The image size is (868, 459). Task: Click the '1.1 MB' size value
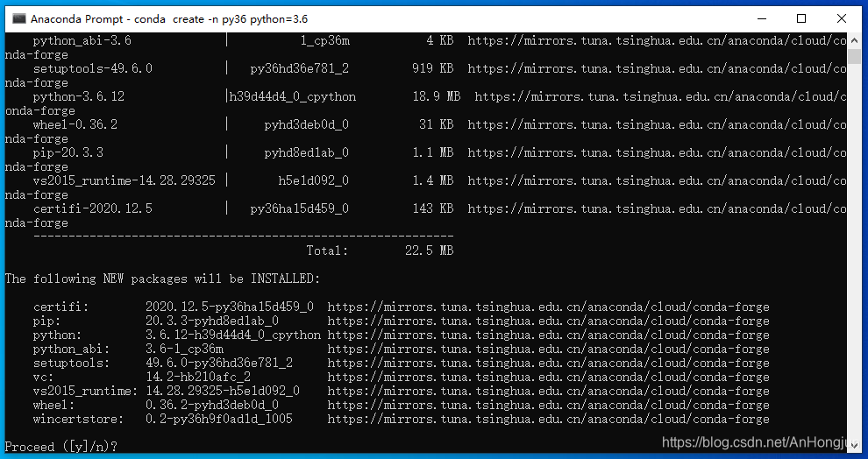tap(433, 152)
